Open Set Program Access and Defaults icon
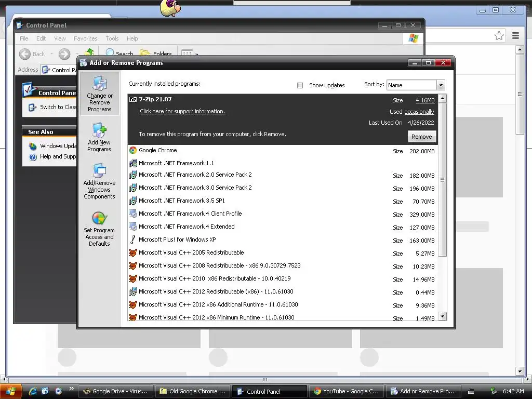 click(x=99, y=229)
